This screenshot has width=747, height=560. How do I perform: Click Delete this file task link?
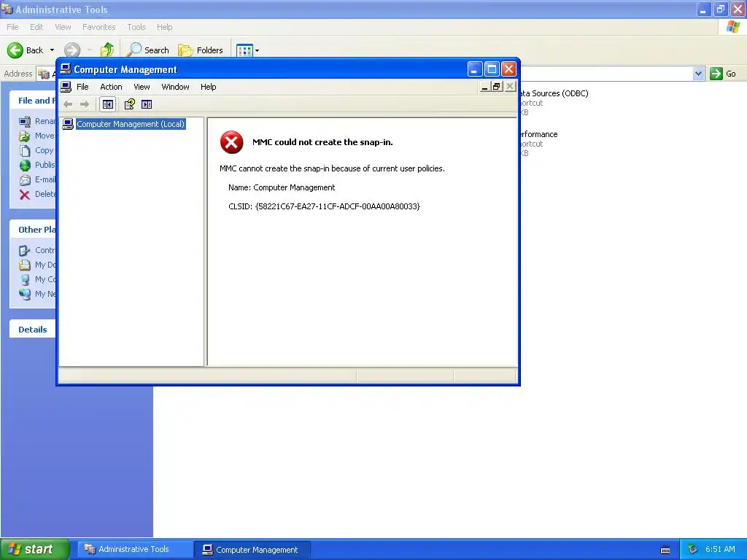coord(37,194)
